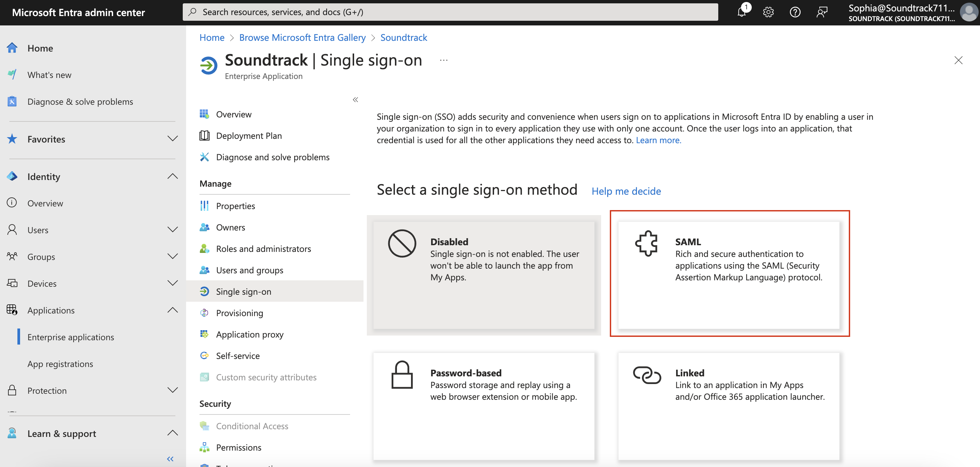Image resolution: width=980 pixels, height=467 pixels.
Task: Expand the Devices menu chevron
Action: click(173, 283)
